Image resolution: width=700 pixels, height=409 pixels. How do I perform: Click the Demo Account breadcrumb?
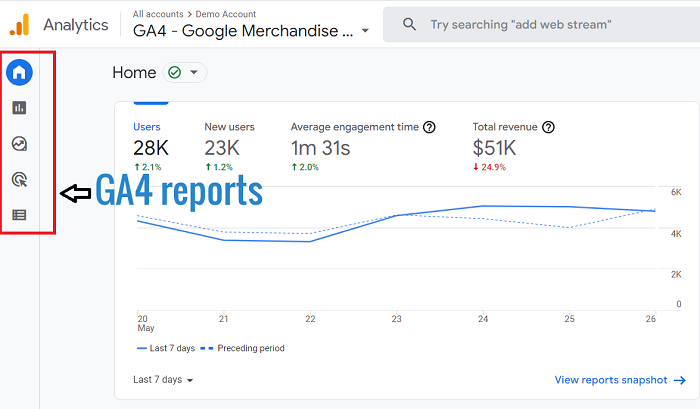coord(226,14)
